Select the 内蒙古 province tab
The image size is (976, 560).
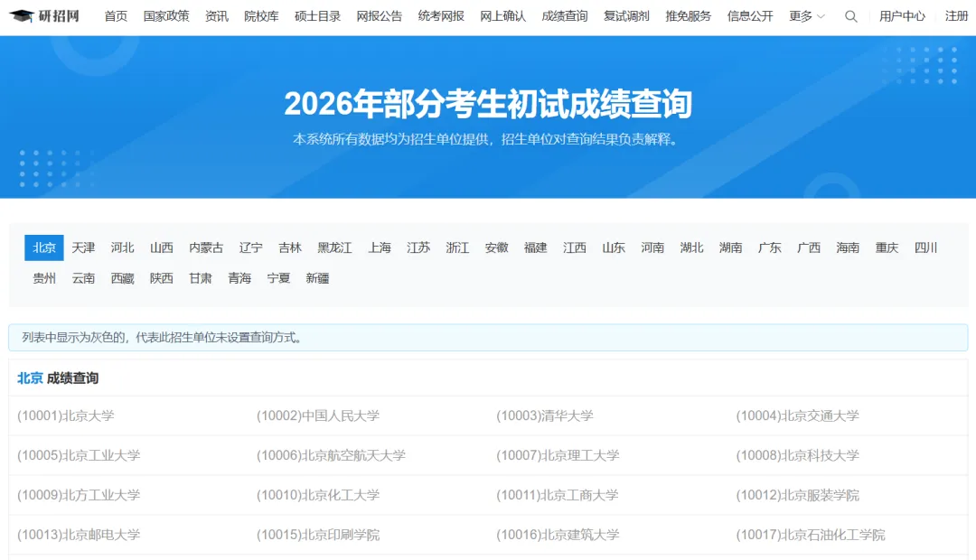tap(206, 247)
